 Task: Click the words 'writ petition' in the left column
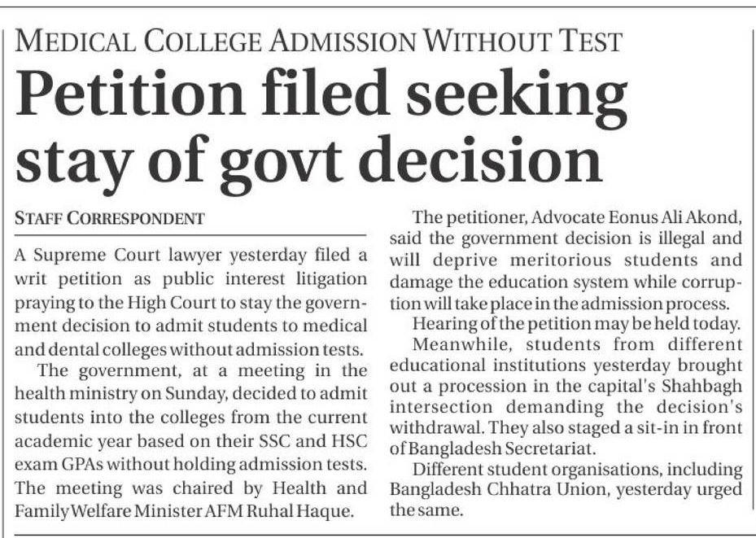click(x=56, y=278)
